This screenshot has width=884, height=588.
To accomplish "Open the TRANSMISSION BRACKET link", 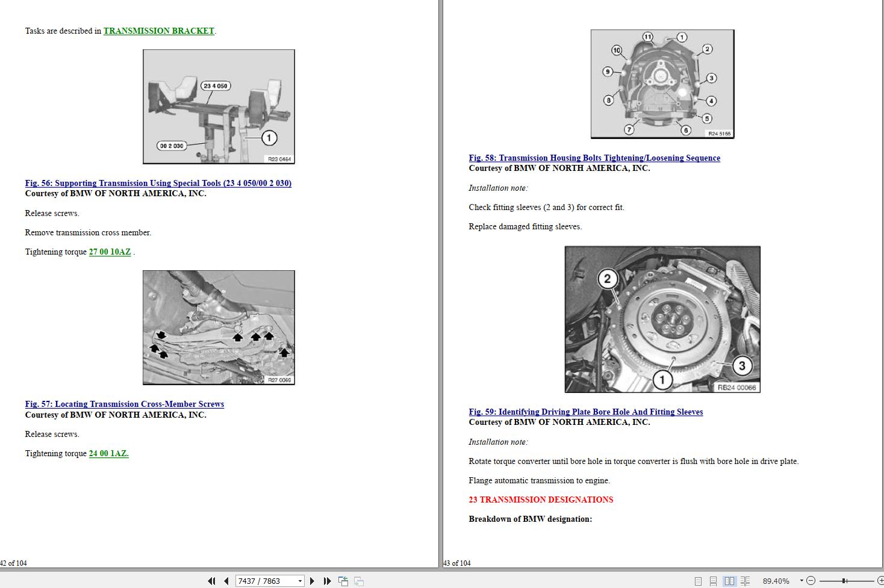I will pyautogui.click(x=159, y=31).
